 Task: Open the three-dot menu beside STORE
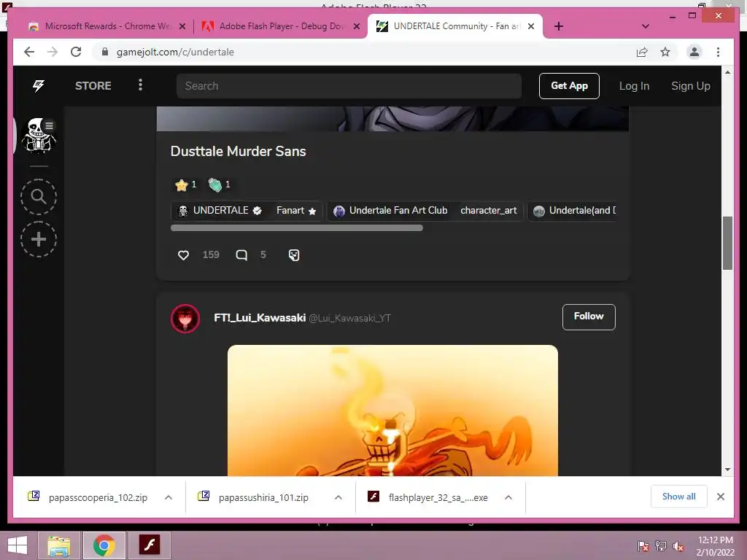(x=140, y=85)
